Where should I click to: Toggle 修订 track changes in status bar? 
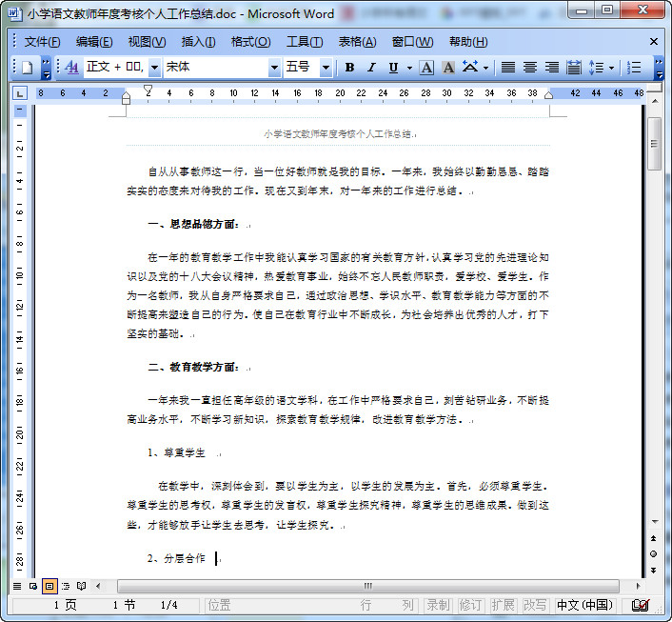(470, 605)
